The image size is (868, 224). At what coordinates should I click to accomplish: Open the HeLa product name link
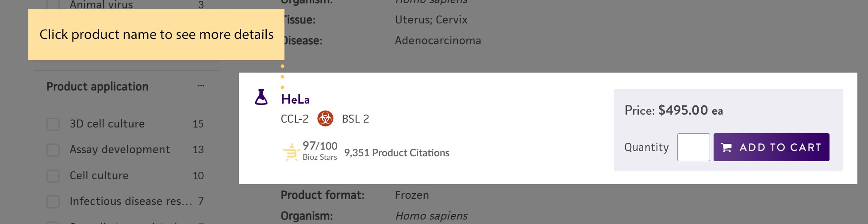pos(295,99)
